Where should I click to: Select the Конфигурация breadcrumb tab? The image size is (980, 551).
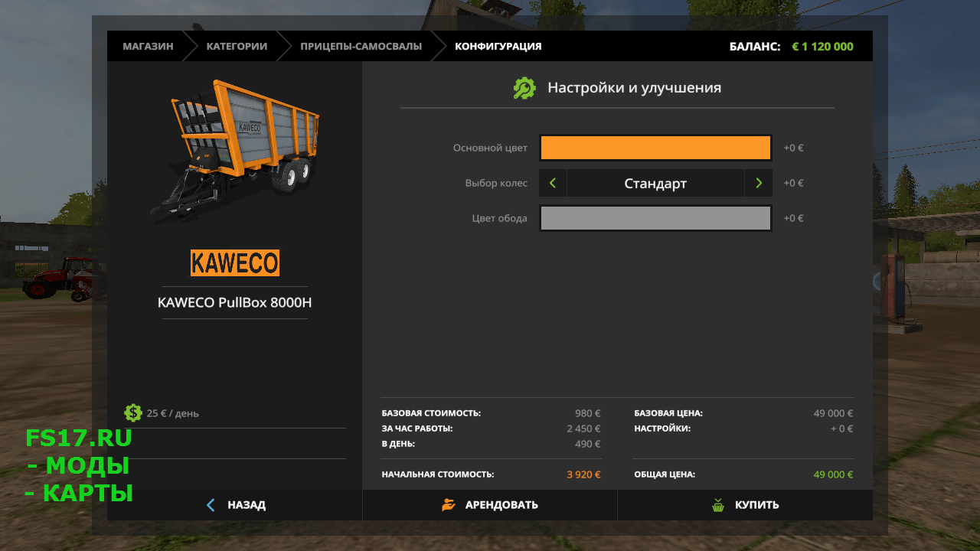[x=498, y=46]
